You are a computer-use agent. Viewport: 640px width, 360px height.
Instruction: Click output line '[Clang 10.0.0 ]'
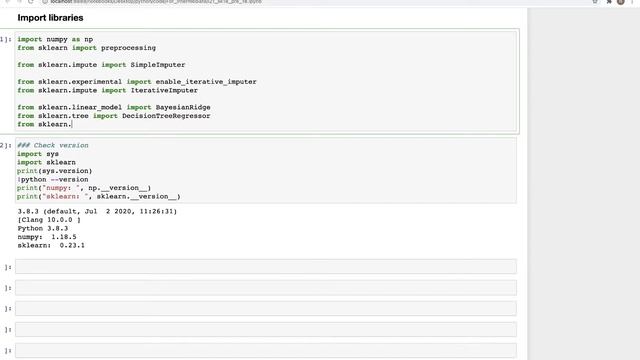coord(49,220)
